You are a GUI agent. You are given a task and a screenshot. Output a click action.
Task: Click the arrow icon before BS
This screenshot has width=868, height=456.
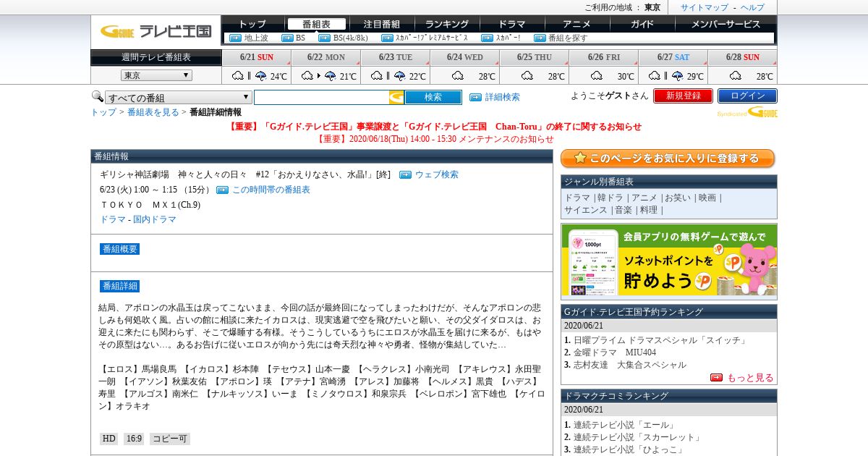coord(286,38)
